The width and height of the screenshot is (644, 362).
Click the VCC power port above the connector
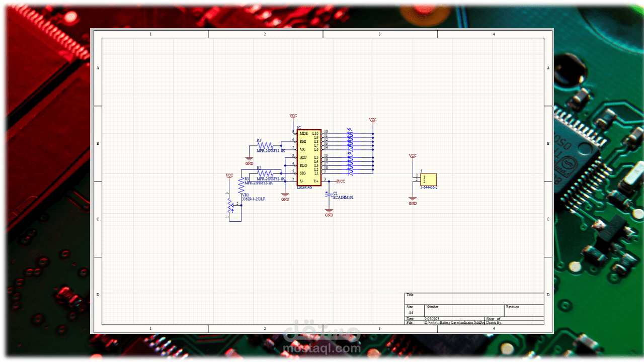pos(413,156)
